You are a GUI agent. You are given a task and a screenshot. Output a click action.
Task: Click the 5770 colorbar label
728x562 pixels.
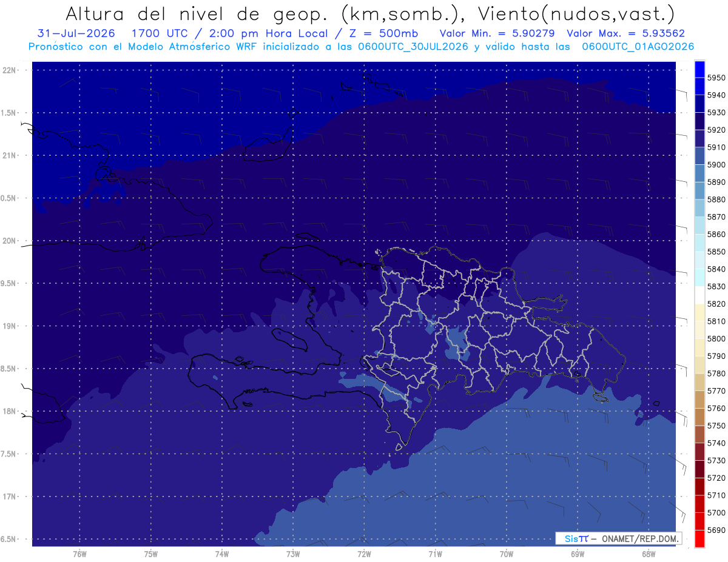tap(716, 391)
